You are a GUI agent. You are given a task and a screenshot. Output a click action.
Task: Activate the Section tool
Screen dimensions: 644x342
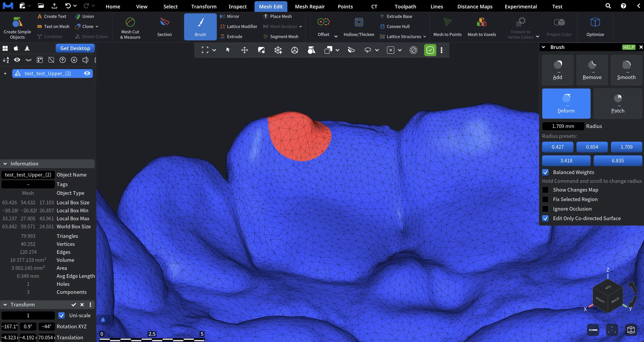pos(164,27)
